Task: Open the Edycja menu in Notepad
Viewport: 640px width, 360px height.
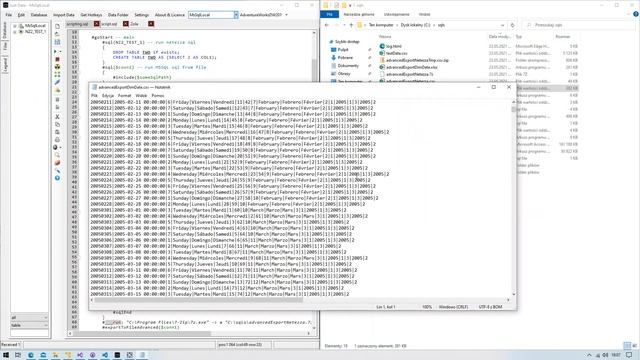Action: (x=108, y=96)
